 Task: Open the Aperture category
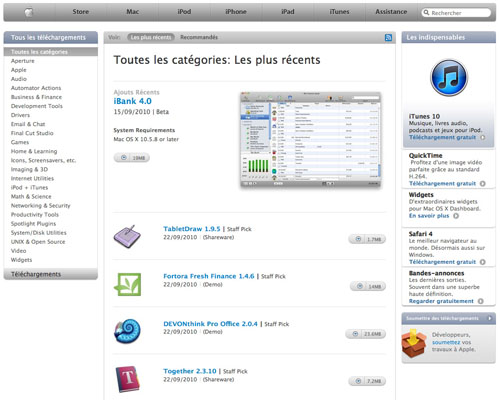[x=23, y=61]
